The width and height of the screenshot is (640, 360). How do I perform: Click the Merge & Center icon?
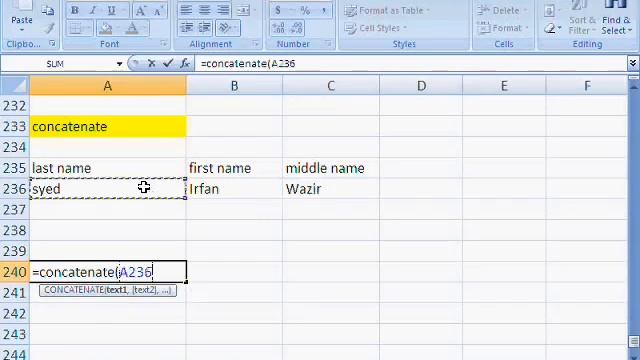pos(243,10)
